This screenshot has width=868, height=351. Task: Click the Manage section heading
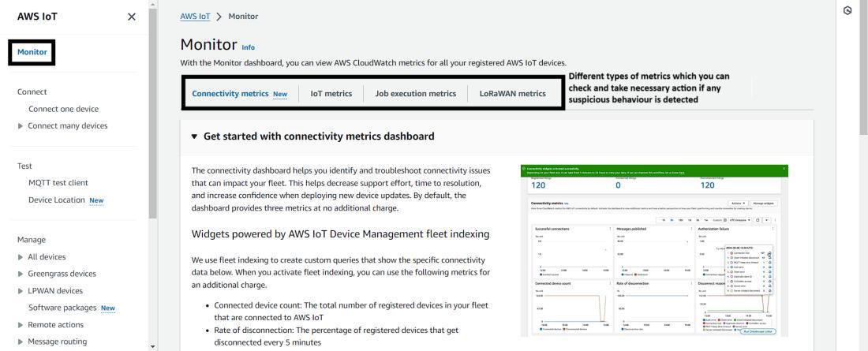tap(32, 240)
